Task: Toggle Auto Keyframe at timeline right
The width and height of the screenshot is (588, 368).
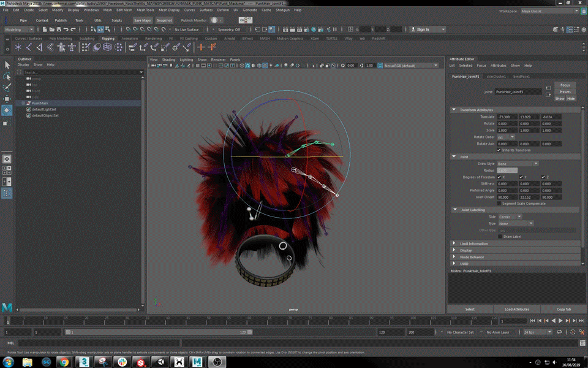Action: click(573, 332)
